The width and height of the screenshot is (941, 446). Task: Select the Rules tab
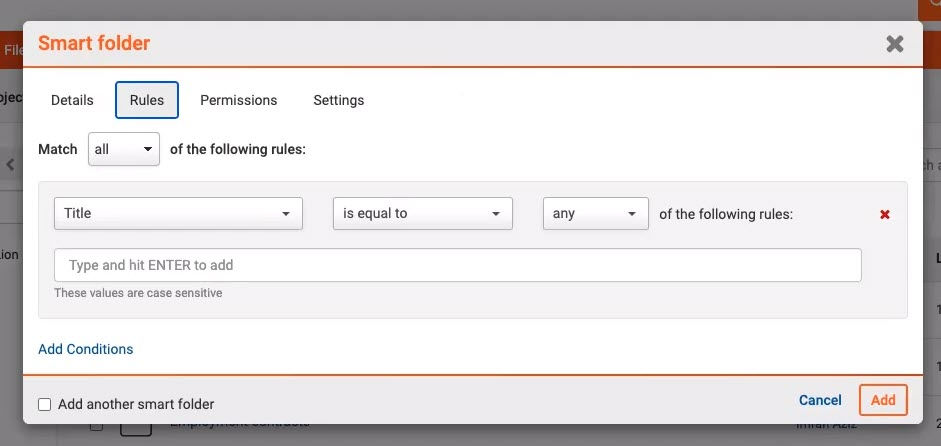point(147,100)
